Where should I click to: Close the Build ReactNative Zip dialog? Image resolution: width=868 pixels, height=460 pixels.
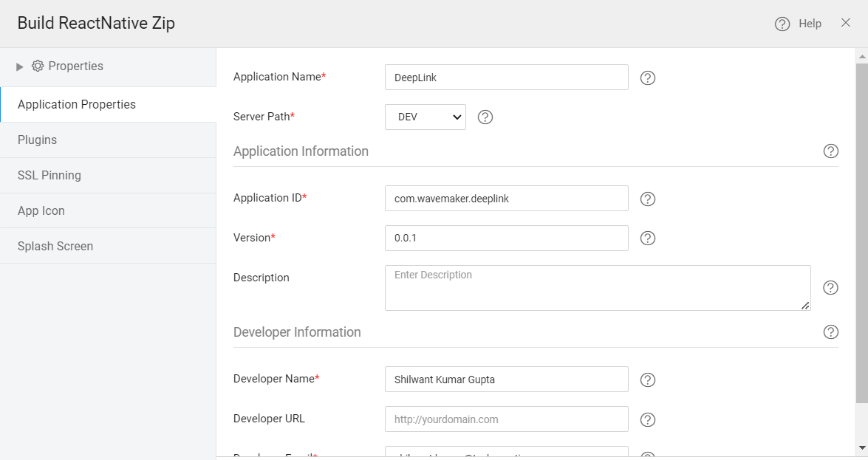coord(846,23)
